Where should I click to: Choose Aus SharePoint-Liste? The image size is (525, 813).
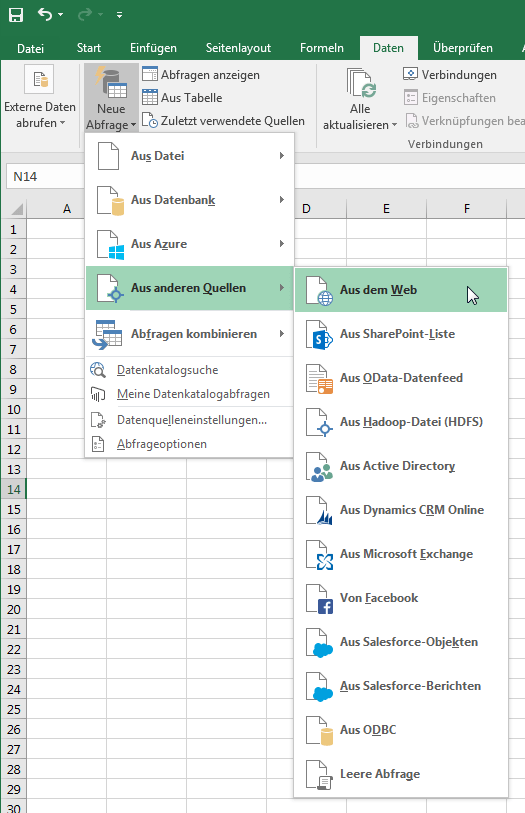[x=401, y=334]
